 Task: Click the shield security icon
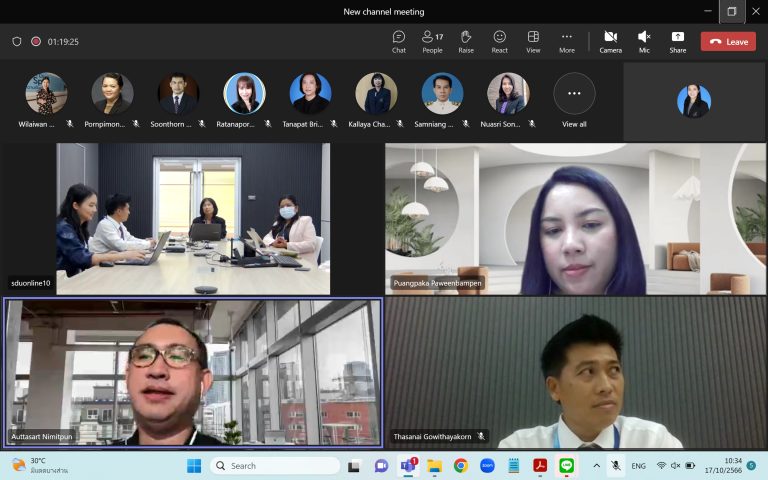(x=17, y=42)
